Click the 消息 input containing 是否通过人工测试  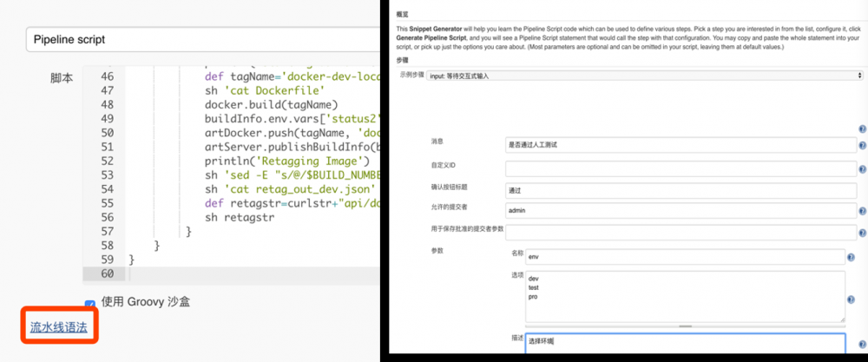[x=681, y=144]
